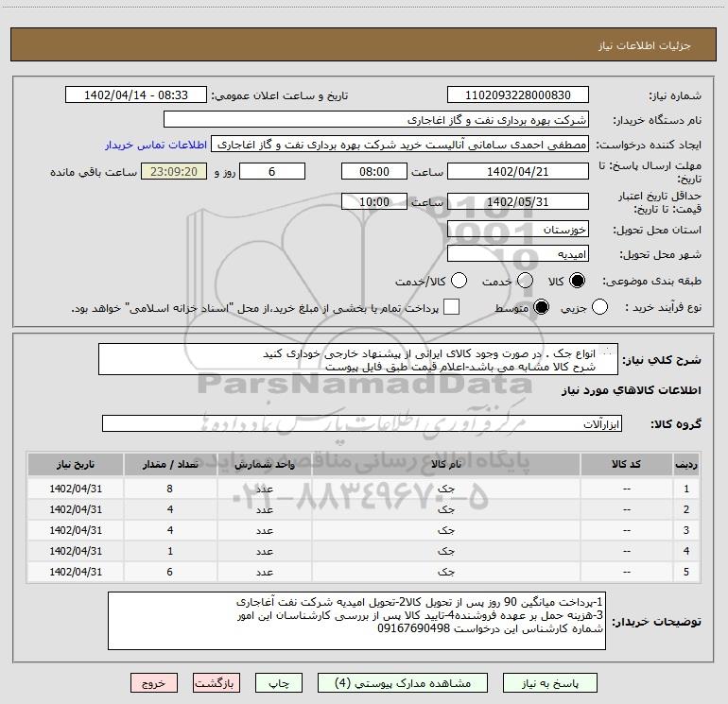Image resolution: width=728 pixels, height=704 pixels.
Task: Click the شماره نیاز field 1102093228000830
Action: pos(518,95)
